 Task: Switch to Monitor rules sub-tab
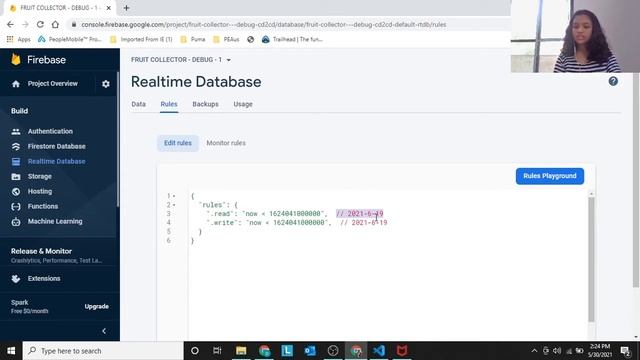(226, 143)
